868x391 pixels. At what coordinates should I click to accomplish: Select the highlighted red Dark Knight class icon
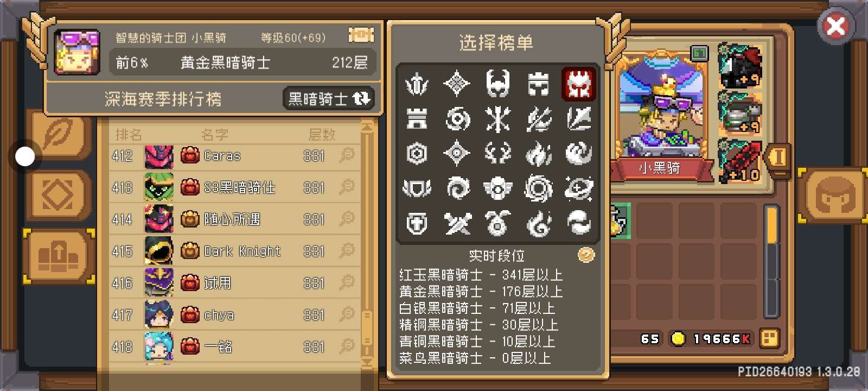point(578,84)
